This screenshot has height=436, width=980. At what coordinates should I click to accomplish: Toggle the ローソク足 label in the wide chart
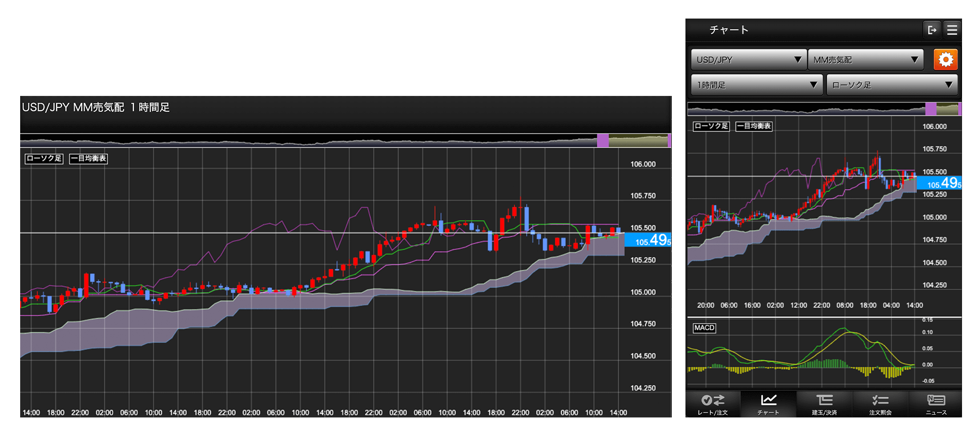point(44,159)
